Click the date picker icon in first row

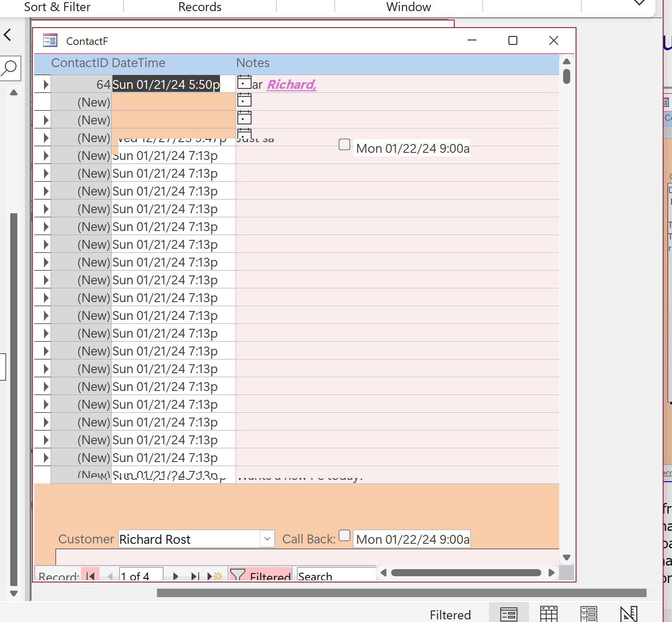(x=244, y=83)
